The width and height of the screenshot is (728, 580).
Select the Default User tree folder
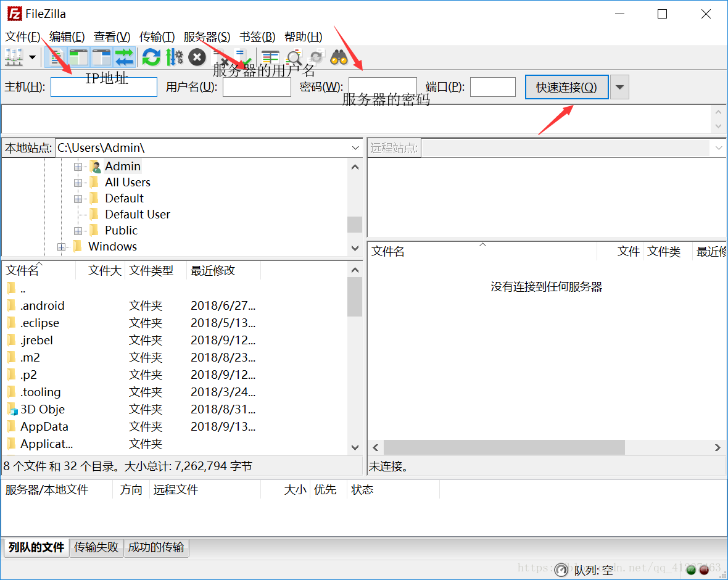click(138, 215)
